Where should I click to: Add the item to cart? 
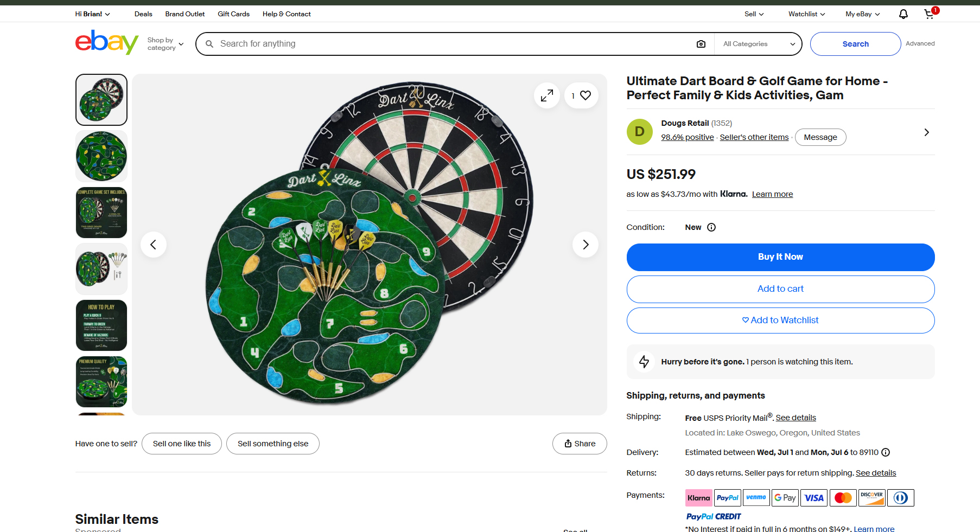[780, 289]
